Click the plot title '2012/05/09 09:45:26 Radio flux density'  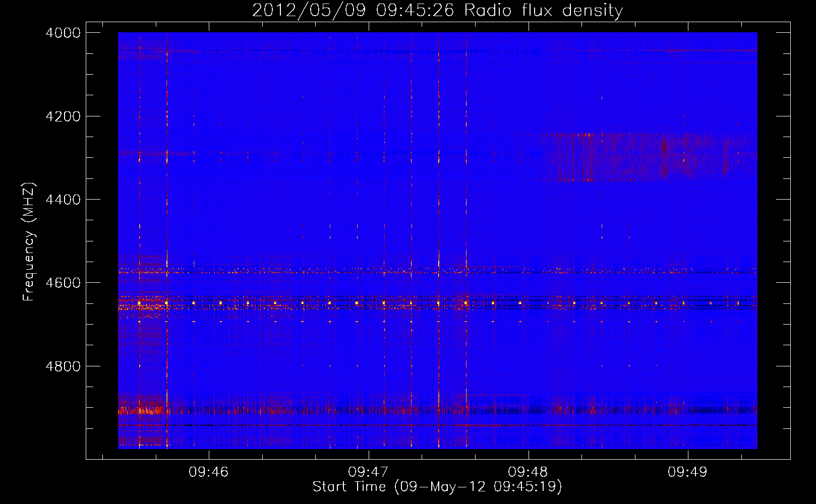(x=437, y=11)
